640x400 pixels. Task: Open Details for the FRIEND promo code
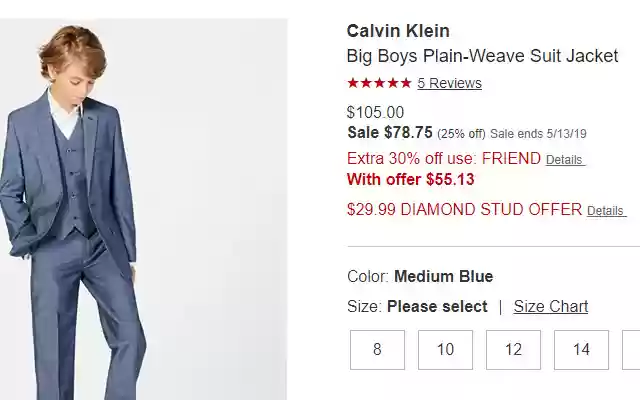click(x=565, y=160)
